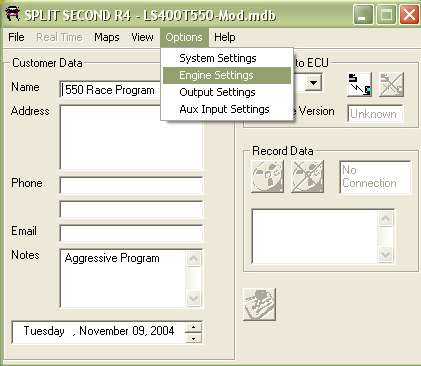Maximize the Split Second R4 window
The width and height of the screenshot is (421, 366).
point(386,15)
